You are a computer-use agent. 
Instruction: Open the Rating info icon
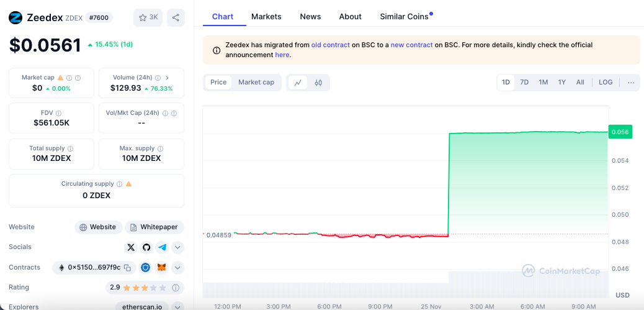pos(176,288)
